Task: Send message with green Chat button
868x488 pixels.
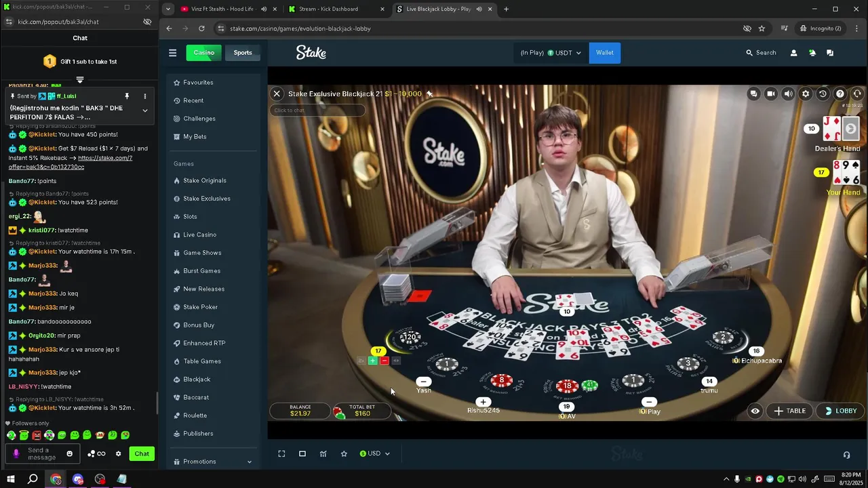Action: (x=142, y=453)
